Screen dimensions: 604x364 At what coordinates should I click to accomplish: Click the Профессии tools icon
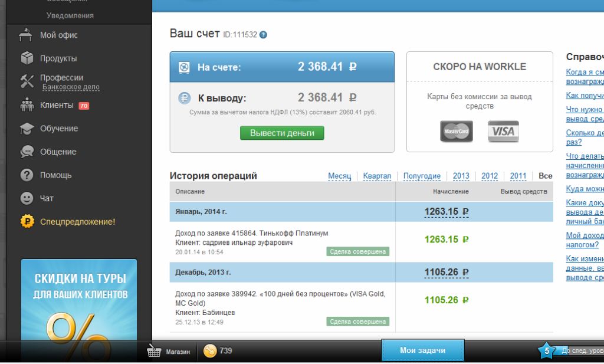pyautogui.click(x=27, y=81)
